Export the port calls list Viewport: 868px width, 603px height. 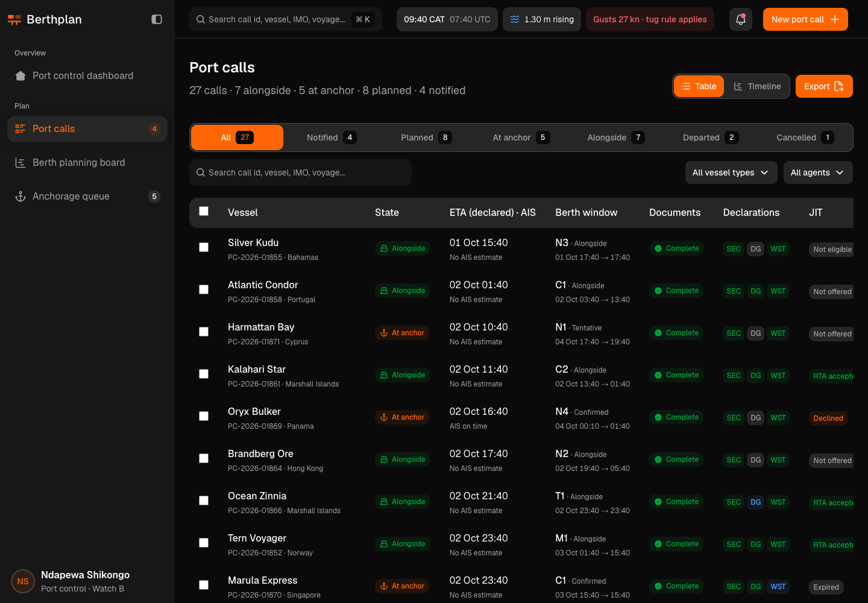pyautogui.click(x=824, y=86)
